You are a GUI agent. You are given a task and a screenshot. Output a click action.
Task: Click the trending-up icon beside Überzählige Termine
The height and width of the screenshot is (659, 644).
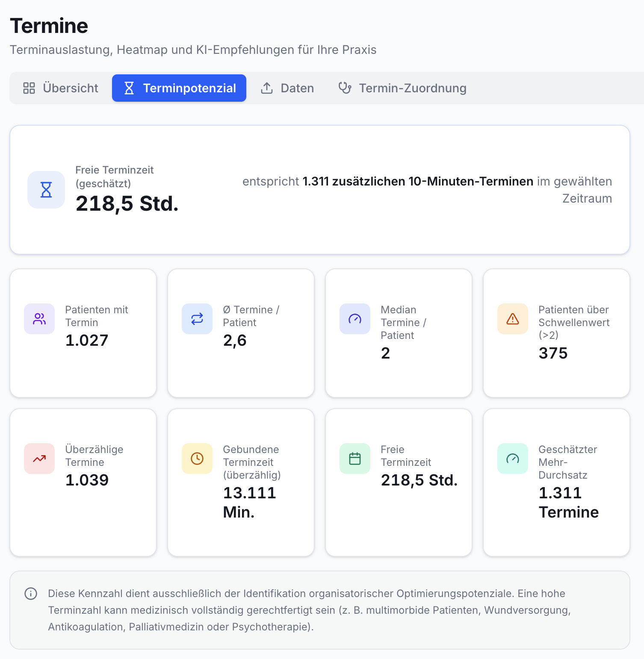tap(39, 459)
